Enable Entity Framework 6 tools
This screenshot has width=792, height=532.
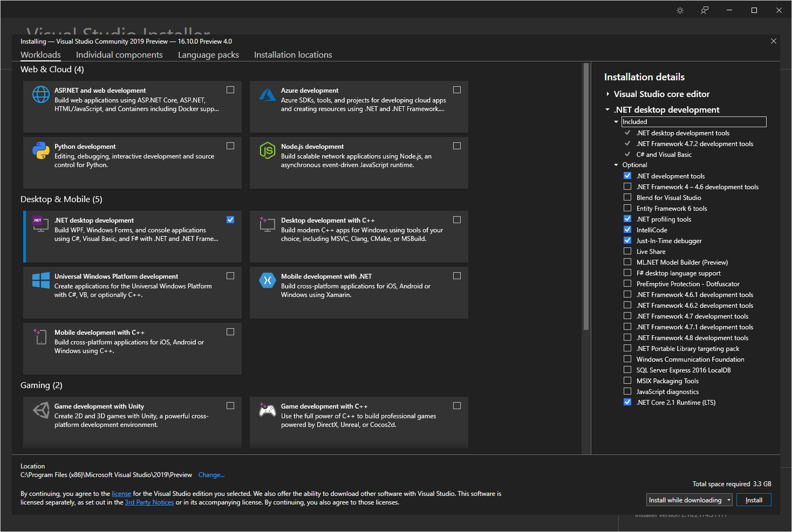click(x=627, y=208)
